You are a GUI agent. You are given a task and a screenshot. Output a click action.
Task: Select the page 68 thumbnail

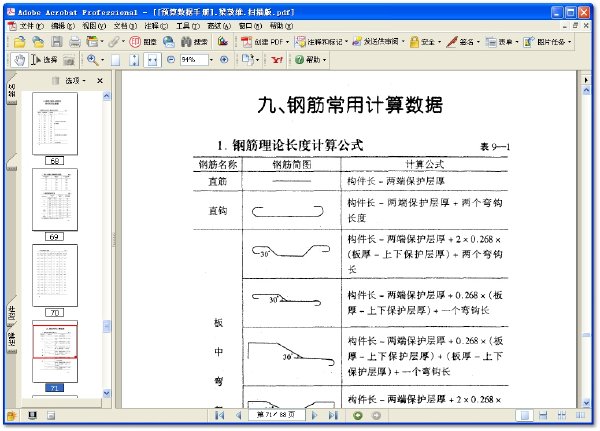55,124
